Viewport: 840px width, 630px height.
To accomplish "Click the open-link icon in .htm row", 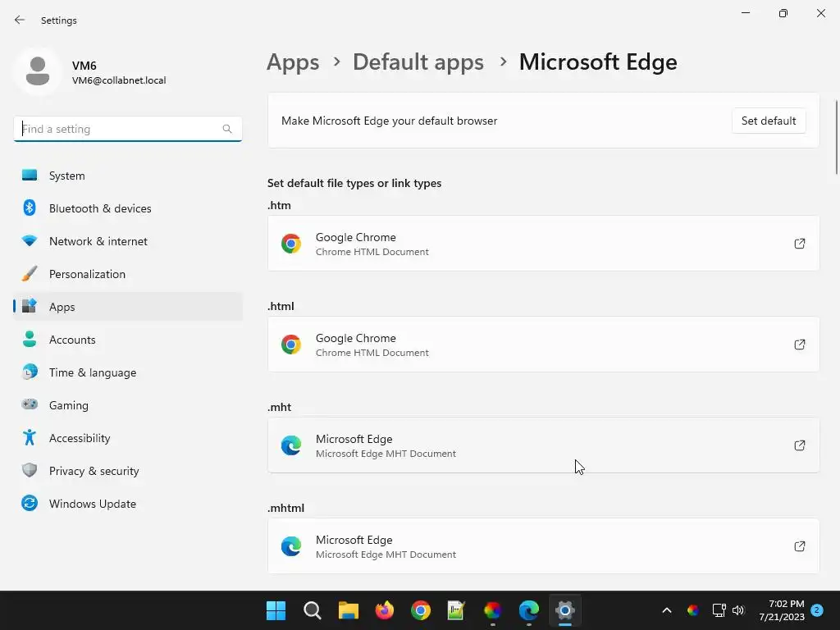I will tap(799, 243).
